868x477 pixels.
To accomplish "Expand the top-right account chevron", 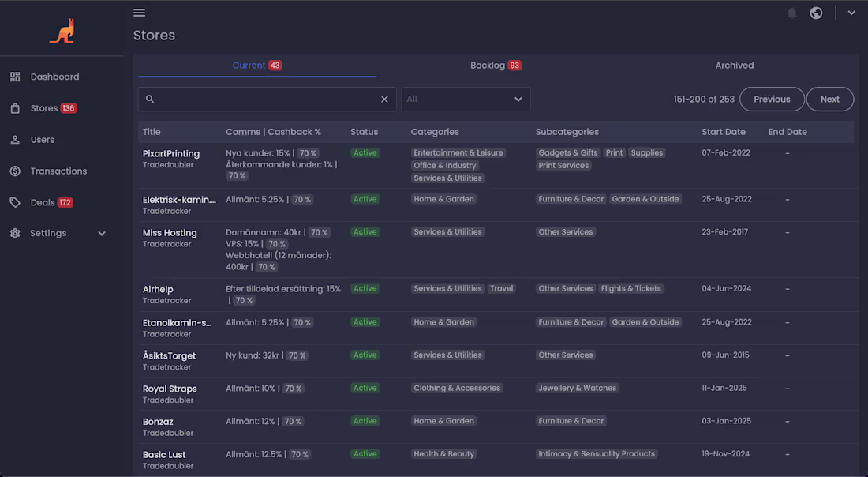I will pyautogui.click(x=851, y=13).
